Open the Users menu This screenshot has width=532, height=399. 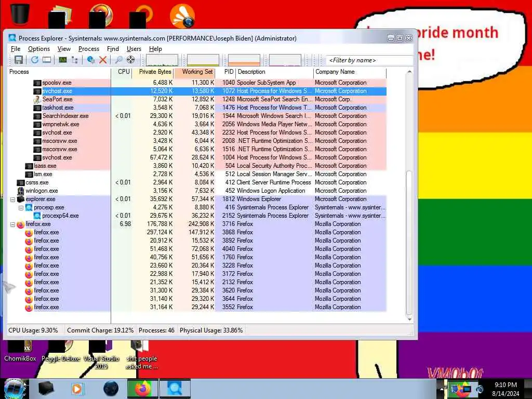[x=134, y=49]
